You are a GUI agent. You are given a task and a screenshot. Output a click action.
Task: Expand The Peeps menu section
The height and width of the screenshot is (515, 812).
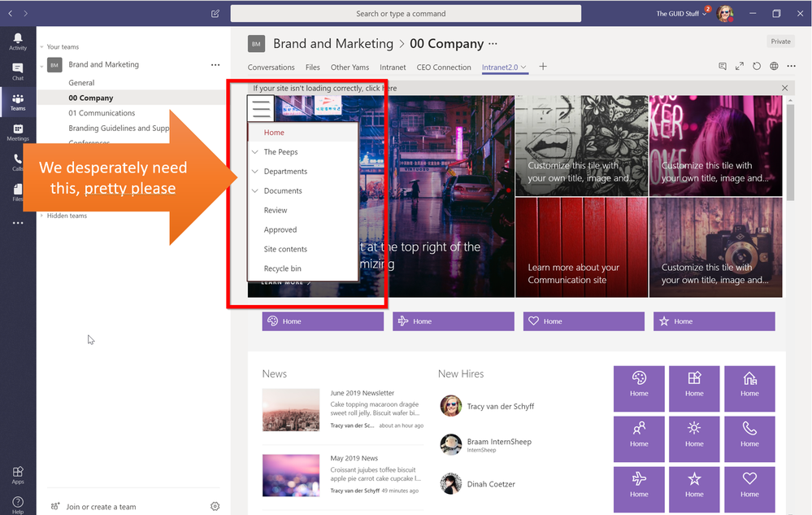point(254,152)
